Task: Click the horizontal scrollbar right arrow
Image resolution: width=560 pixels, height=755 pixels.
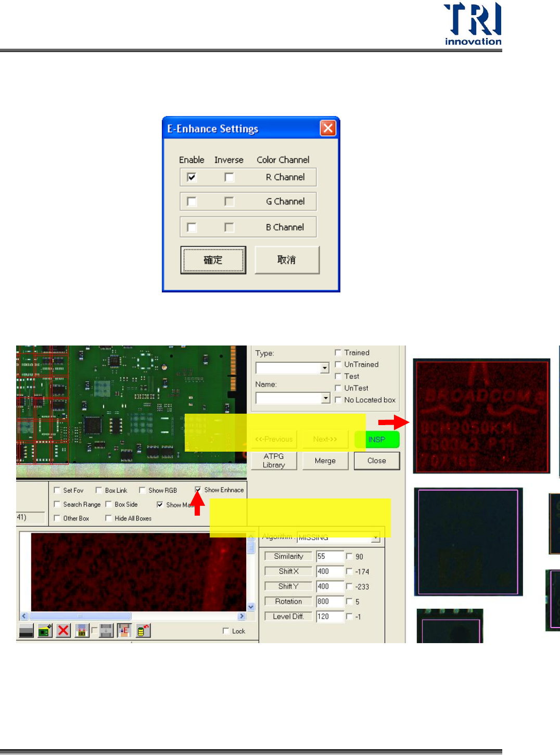Action: [x=241, y=616]
